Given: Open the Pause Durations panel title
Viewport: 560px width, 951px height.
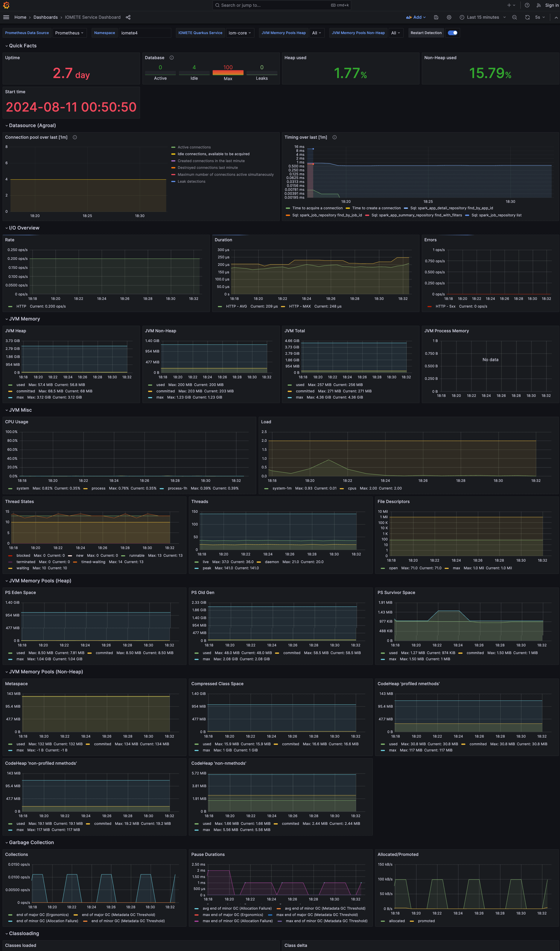Looking at the screenshot, I should [x=208, y=854].
